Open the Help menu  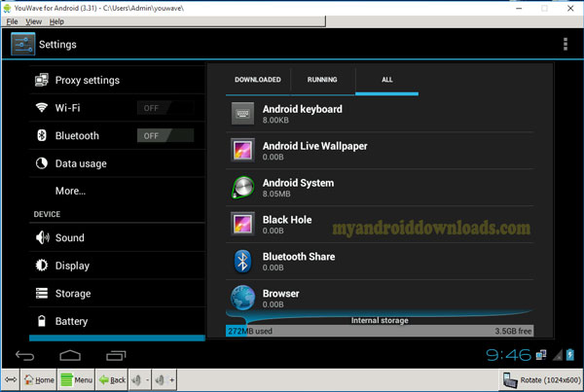pyautogui.click(x=56, y=21)
